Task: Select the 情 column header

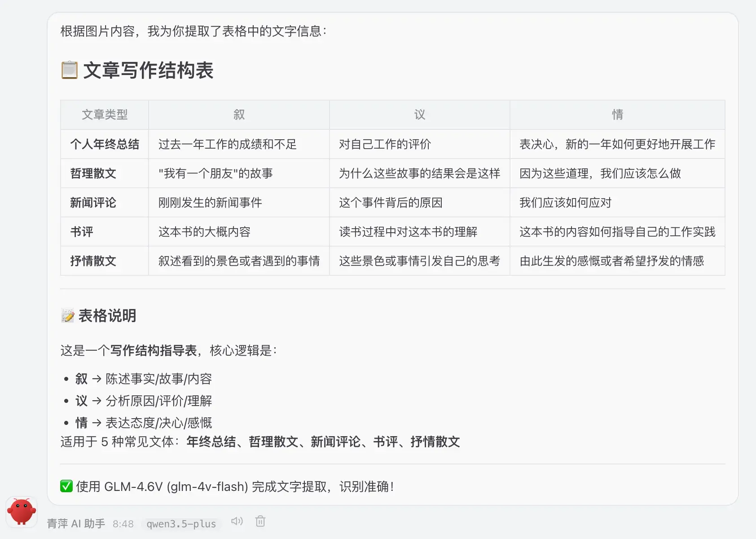Action: click(x=617, y=115)
